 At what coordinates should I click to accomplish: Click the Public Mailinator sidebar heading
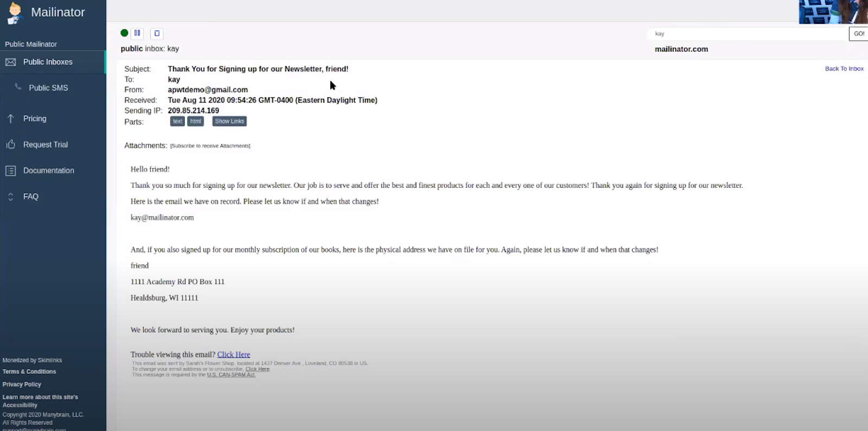(x=31, y=44)
